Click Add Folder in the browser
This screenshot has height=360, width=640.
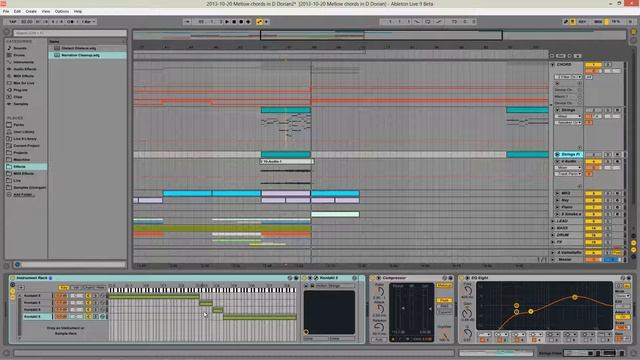point(23,195)
